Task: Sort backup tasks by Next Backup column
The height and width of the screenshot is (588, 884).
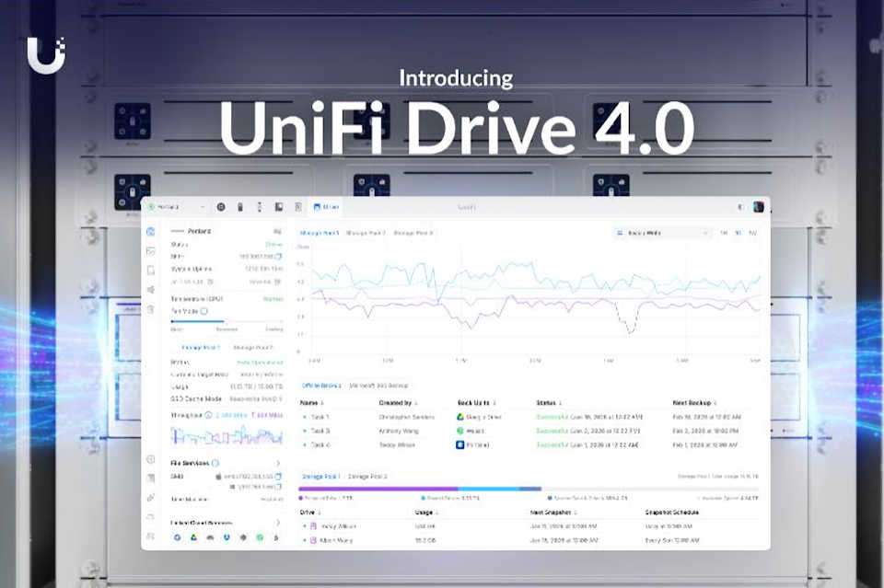Action: tap(694, 403)
